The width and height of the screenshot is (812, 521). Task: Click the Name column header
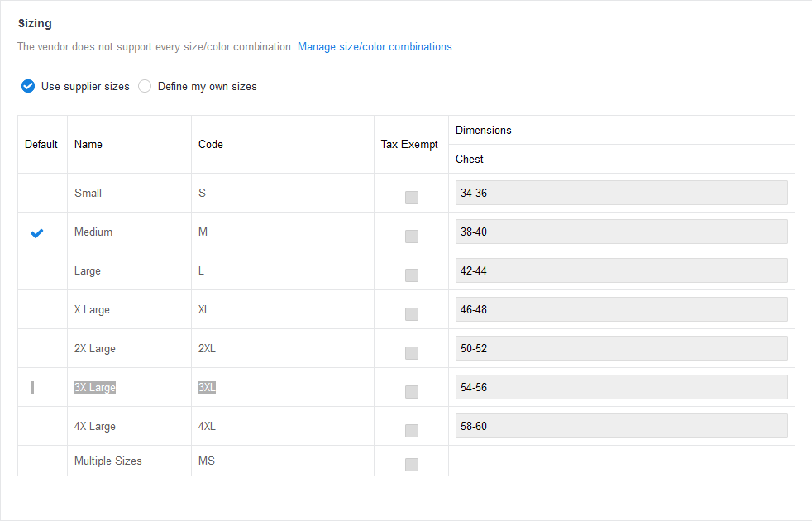[88, 143]
